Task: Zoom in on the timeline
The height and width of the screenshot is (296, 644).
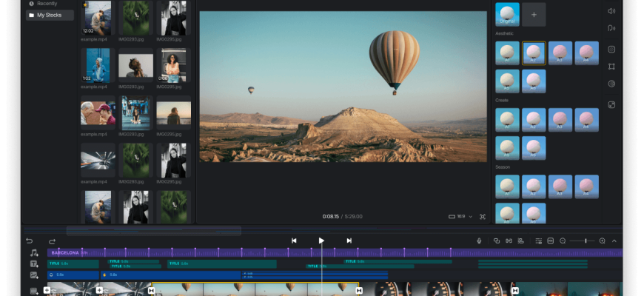Action: pyautogui.click(x=602, y=241)
